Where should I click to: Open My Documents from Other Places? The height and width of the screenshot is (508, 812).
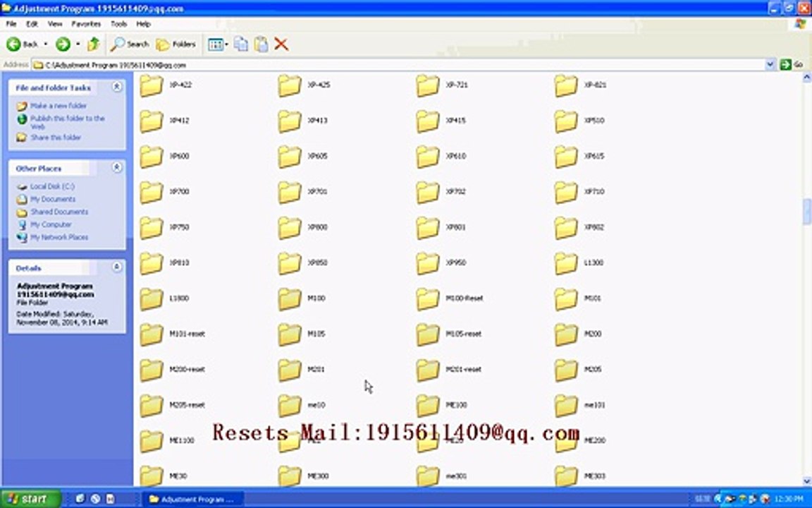tap(53, 199)
